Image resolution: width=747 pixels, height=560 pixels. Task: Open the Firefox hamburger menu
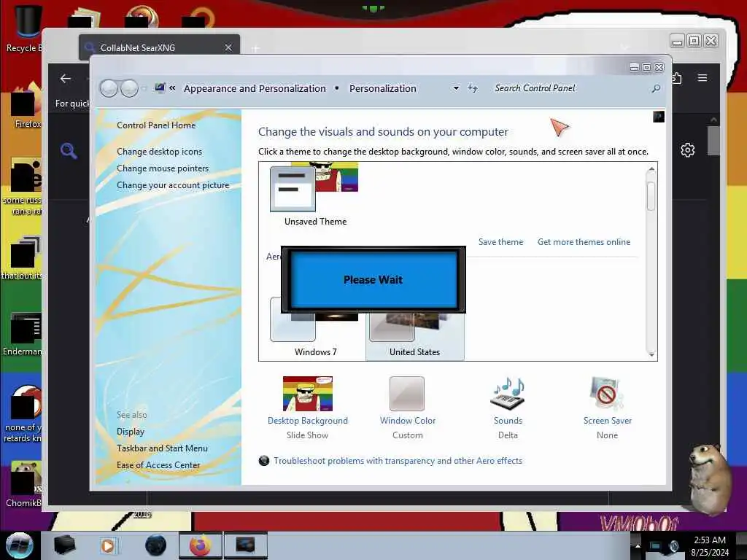pos(703,77)
